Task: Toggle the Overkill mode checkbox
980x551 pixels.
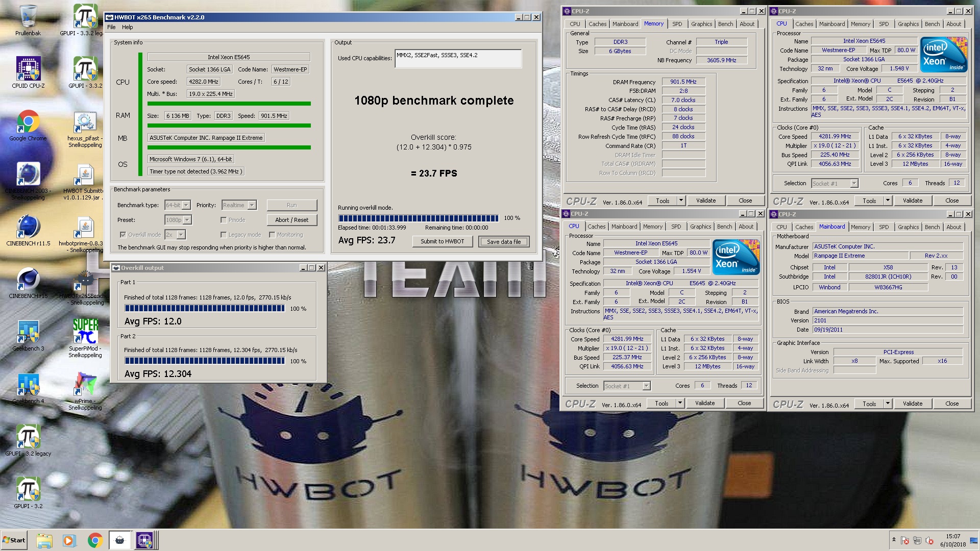Action: (122, 235)
